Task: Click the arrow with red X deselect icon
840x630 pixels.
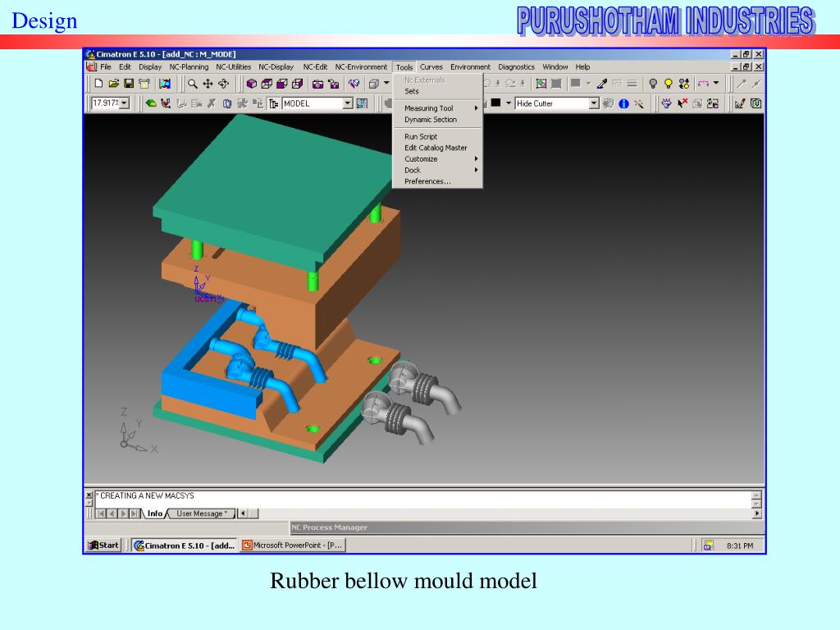Action: (x=682, y=103)
